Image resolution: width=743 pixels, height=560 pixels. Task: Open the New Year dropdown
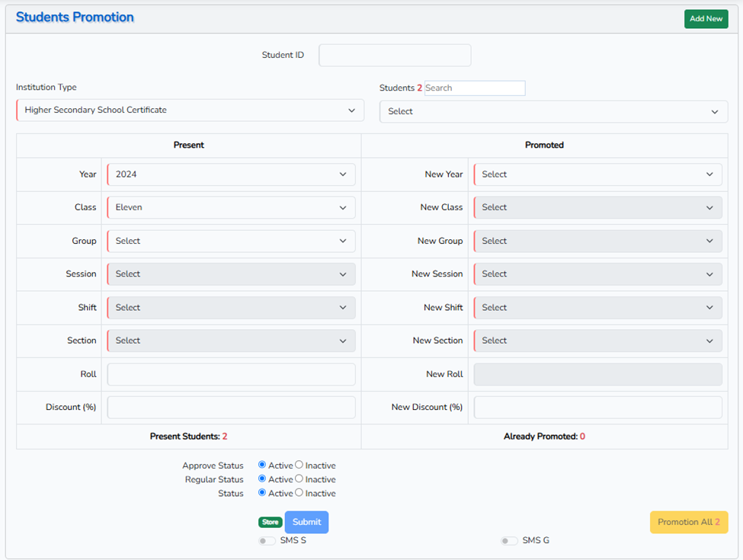click(597, 174)
